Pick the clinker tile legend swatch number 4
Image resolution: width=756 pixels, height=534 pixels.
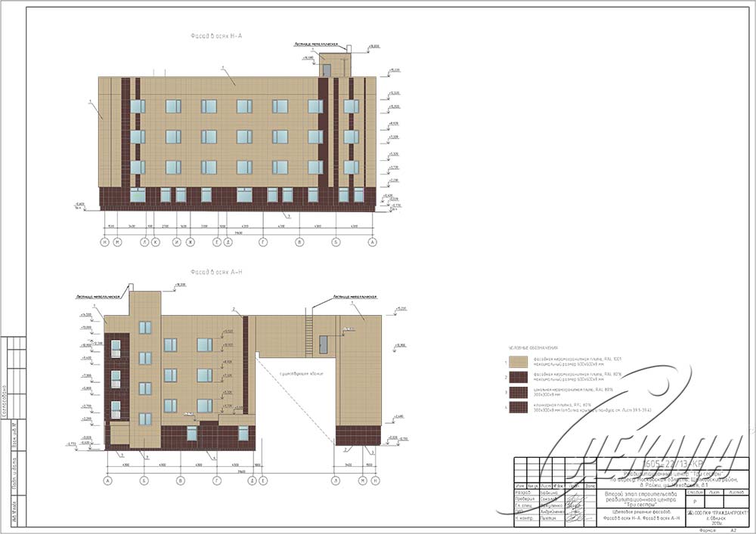tap(519, 408)
